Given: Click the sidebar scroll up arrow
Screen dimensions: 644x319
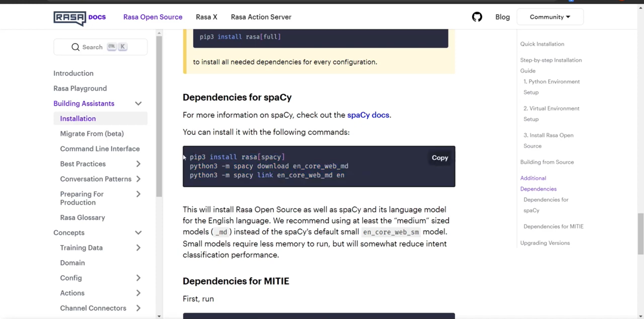Looking at the screenshot, I should click(x=159, y=33).
